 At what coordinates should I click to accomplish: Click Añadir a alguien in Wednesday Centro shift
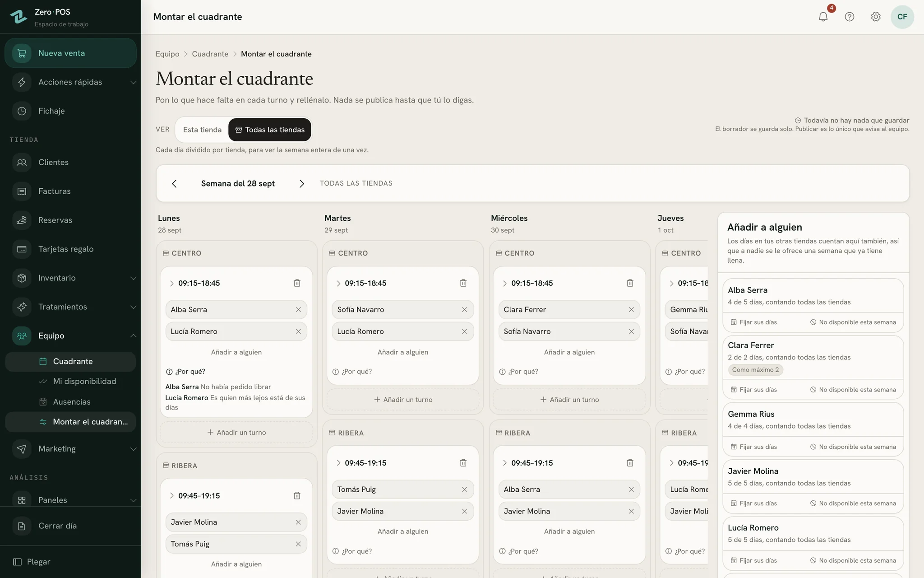pos(569,352)
